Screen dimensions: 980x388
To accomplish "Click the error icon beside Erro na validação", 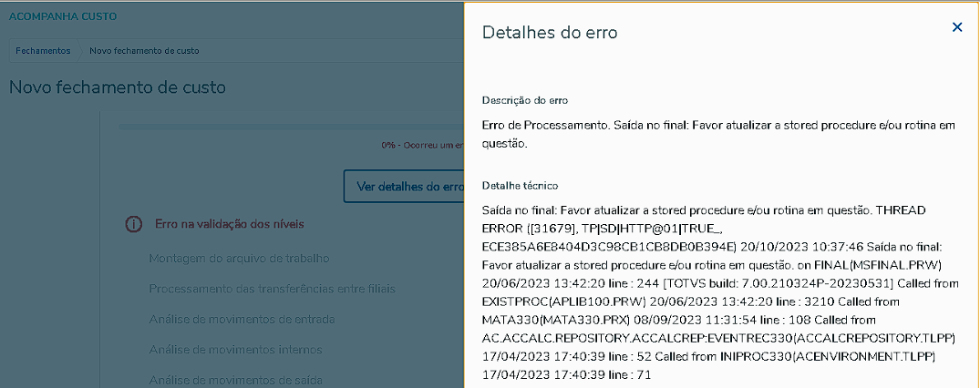I will [x=132, y=224].
